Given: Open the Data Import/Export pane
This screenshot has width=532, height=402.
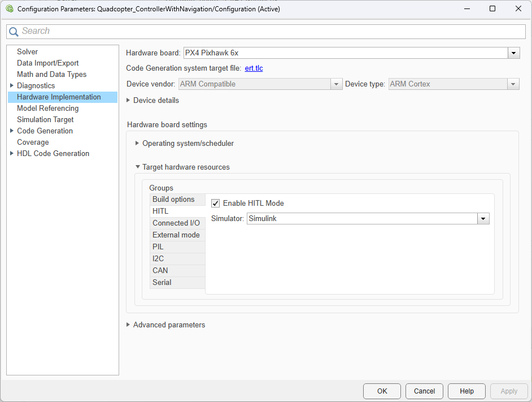Looking at the screenshot, I should click(x=48, y=63).
